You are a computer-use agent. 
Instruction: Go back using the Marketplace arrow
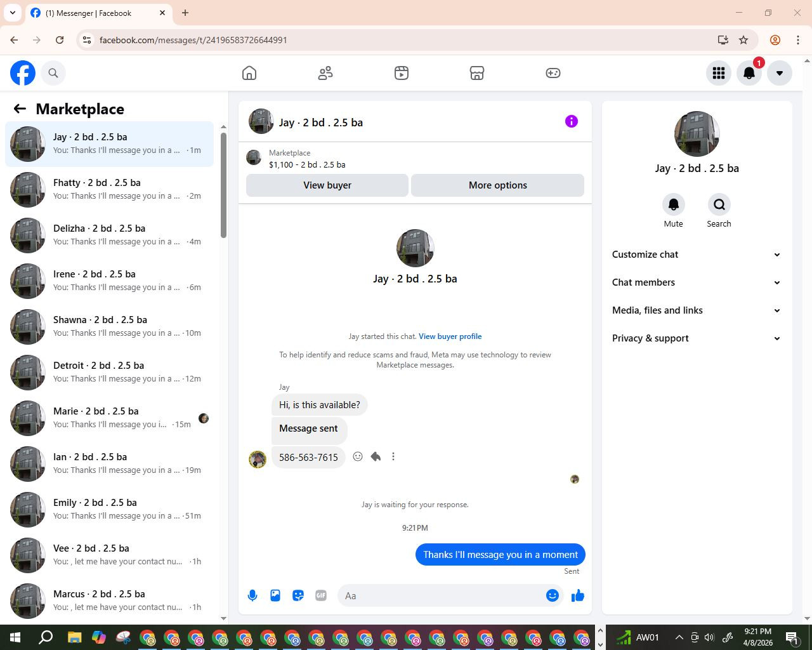pos(20,109)
